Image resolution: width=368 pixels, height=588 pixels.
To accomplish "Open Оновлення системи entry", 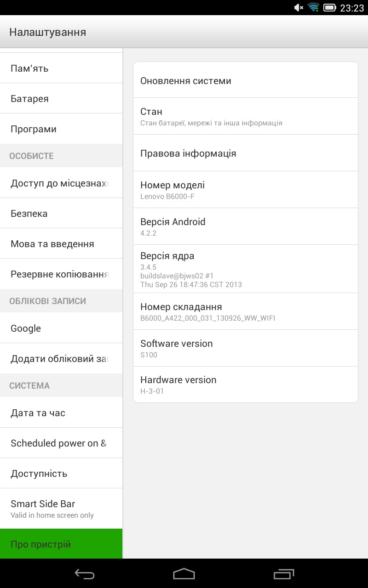I will [246, 81].
